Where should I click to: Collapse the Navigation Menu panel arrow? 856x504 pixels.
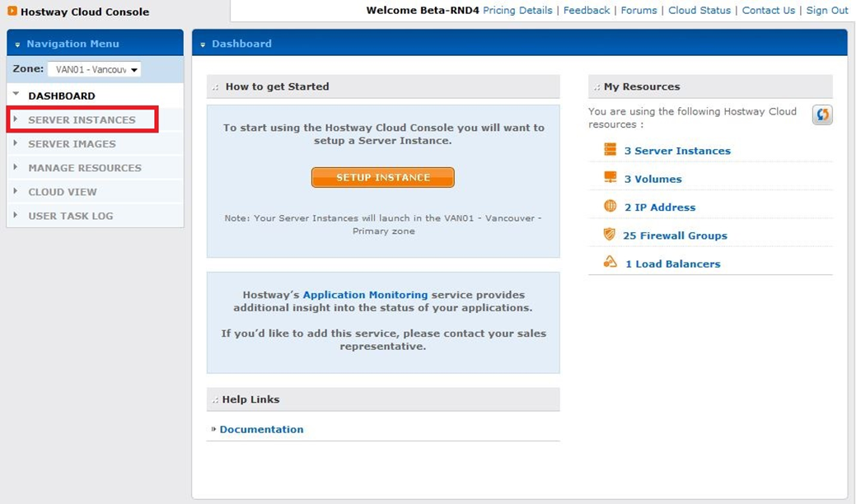17,44
